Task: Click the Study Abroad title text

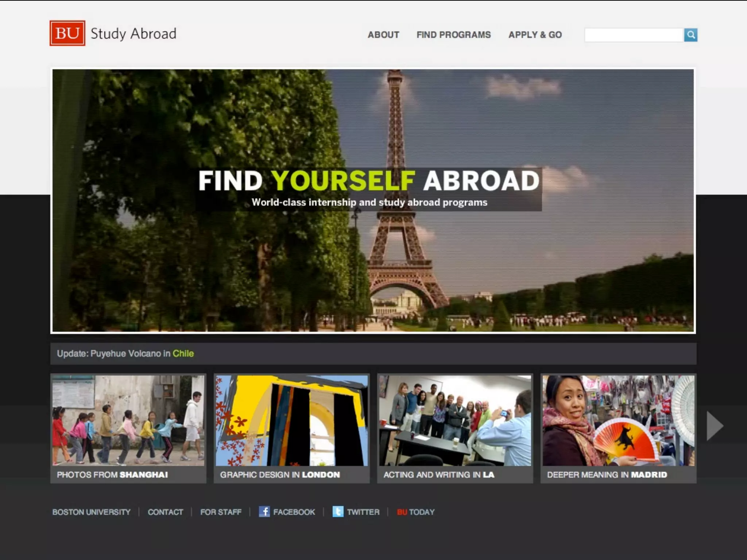Action: (x=133, y=34)
